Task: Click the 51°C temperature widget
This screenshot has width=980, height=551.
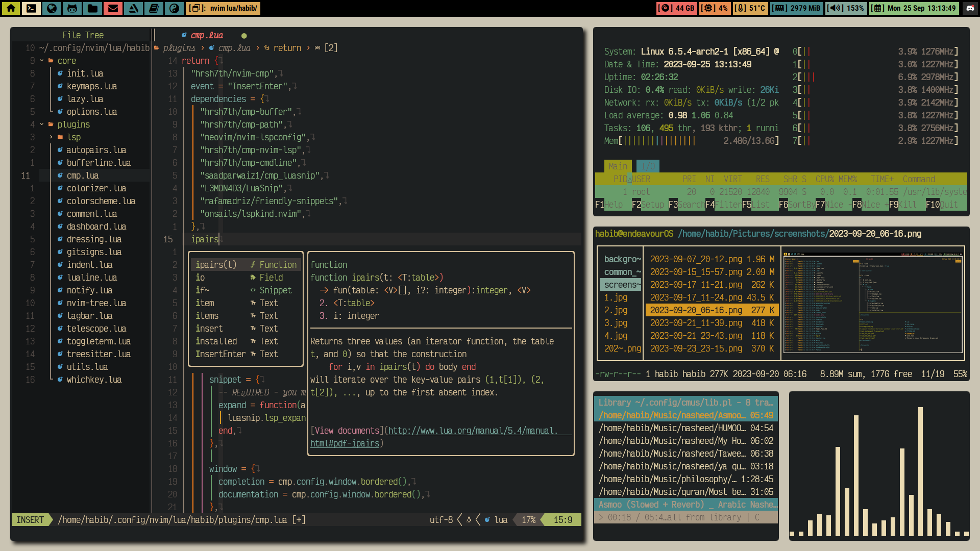Action: [x=750, y=8]
